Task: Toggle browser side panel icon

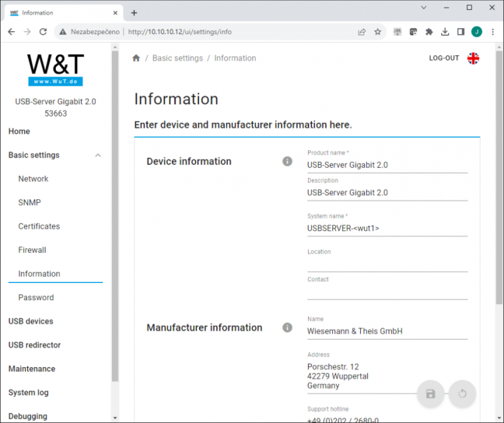Action: [x=460, y=32]
